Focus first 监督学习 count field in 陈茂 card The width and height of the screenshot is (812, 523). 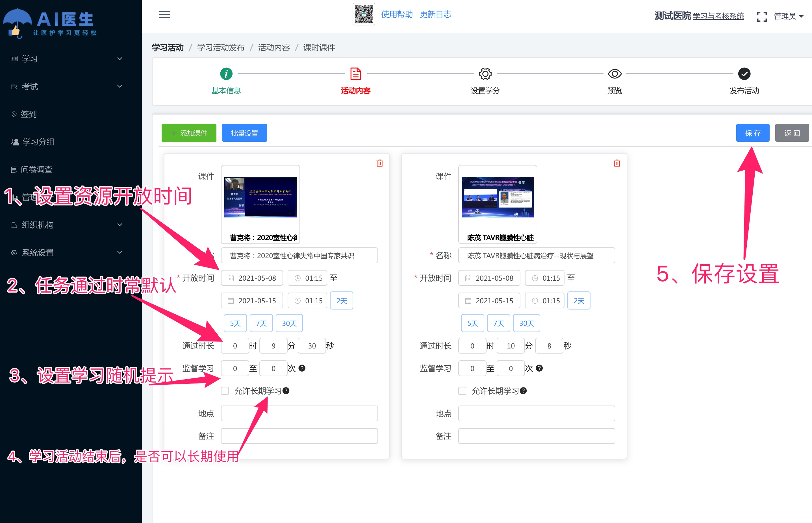(x=472, y=368)
